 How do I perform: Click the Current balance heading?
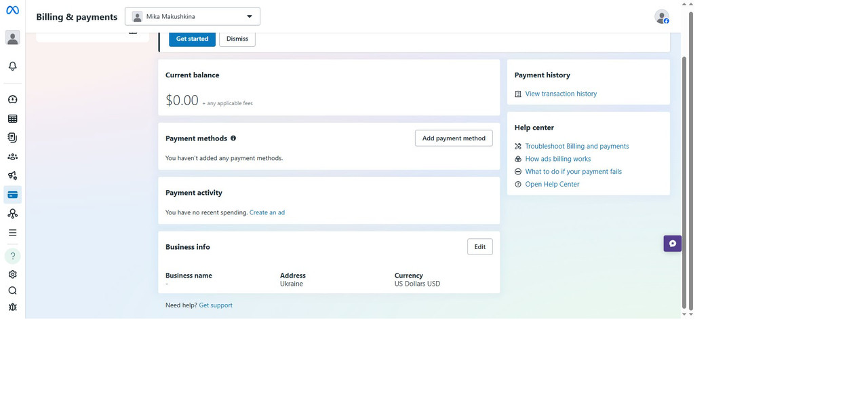coord(193,75)
